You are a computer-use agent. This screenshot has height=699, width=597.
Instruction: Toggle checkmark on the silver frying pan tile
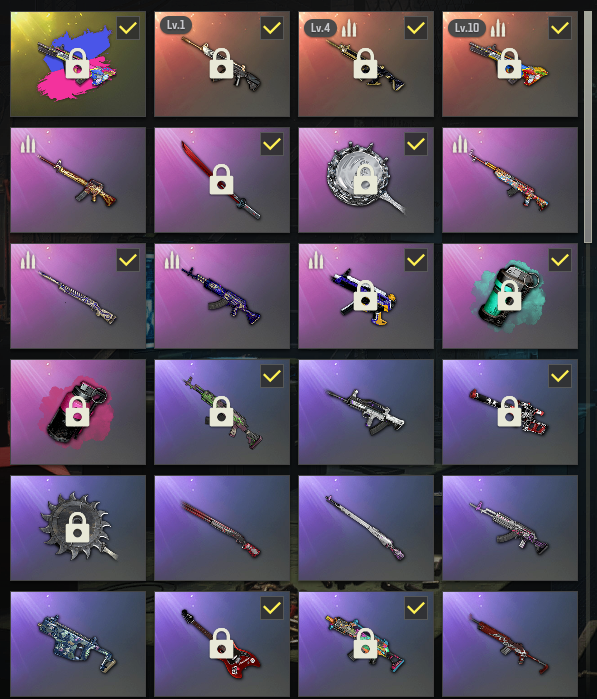(x=416, y=144)
